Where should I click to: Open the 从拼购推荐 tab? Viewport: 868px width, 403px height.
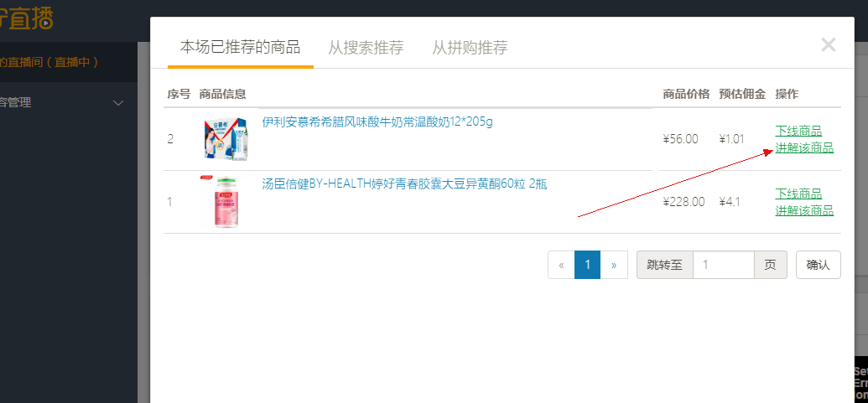(470, 48)
